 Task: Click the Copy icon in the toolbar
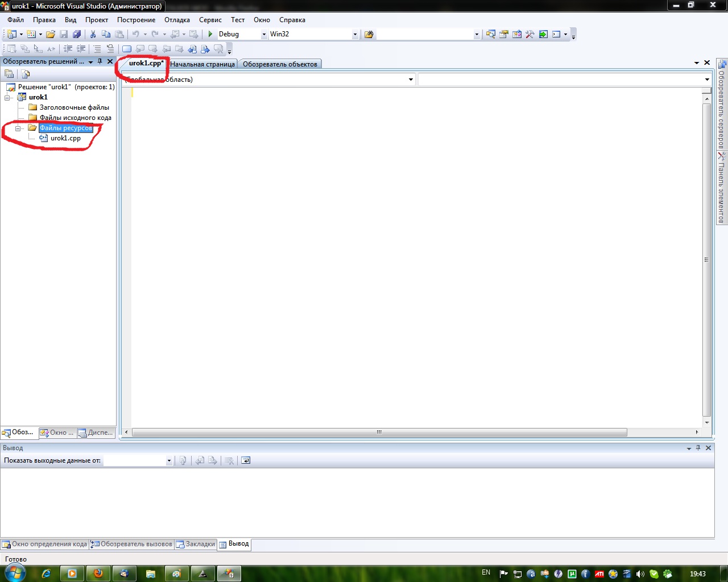click(x=106, y=34)
